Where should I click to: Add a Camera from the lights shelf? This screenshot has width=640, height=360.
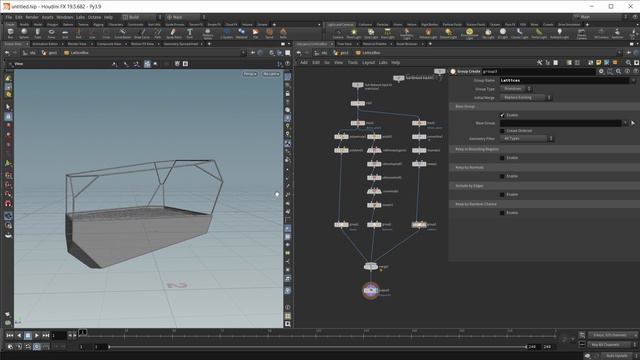tap(338, 33)
